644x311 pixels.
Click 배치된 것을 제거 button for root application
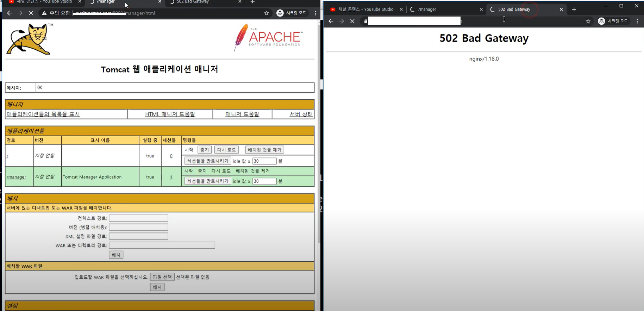tap(264, 150)
